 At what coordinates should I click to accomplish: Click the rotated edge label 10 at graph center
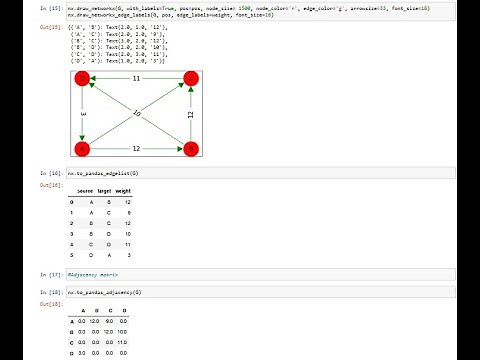click(x=137, y=113)
